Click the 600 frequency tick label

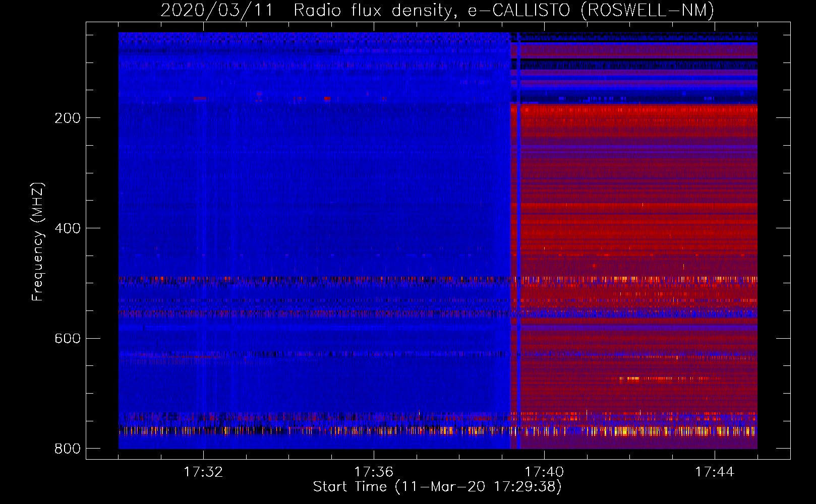tap(68, 338)
